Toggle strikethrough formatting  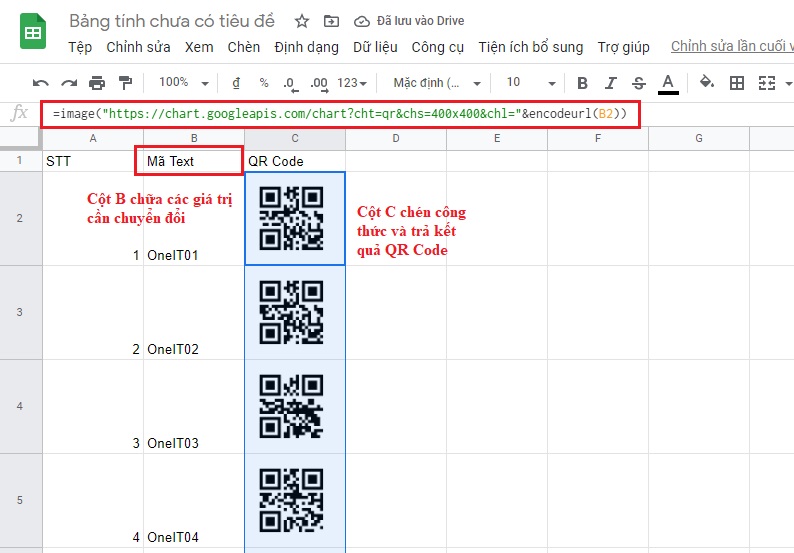coord(639,83)
